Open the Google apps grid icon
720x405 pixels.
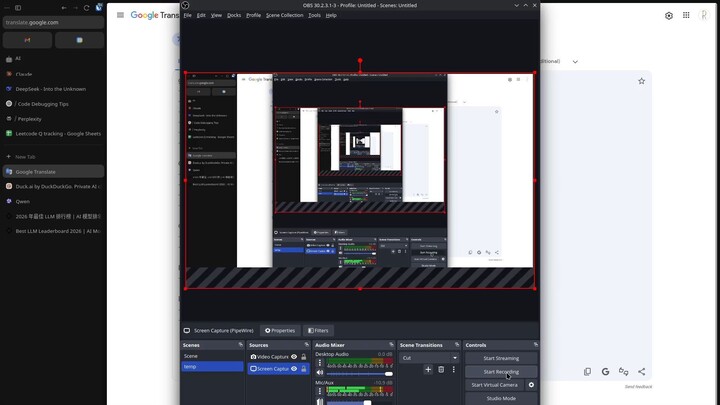(686, 15)
